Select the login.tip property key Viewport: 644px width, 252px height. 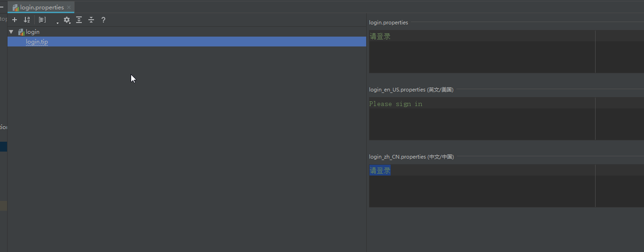[37, 42]
